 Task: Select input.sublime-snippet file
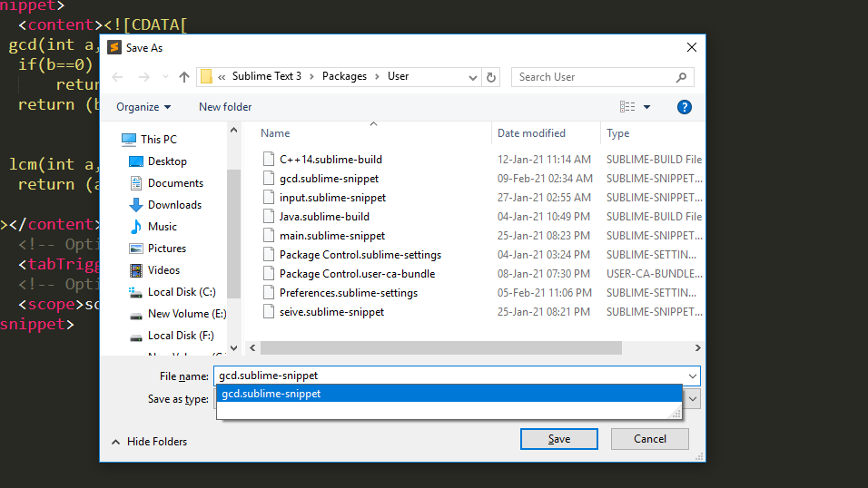point(332,198)
